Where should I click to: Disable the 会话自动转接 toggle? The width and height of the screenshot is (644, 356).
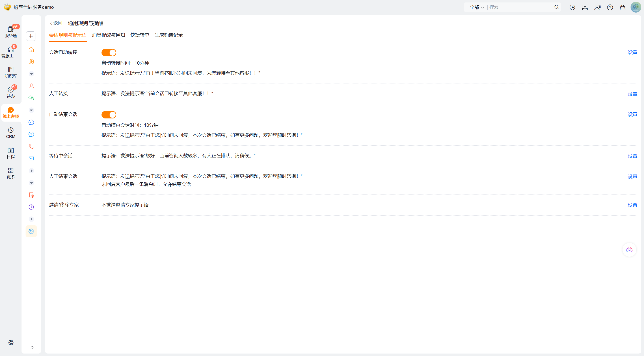click(109, 52)
